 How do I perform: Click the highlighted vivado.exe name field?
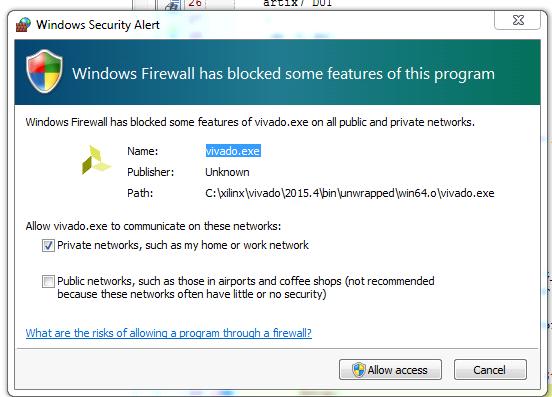pos(233,151)
